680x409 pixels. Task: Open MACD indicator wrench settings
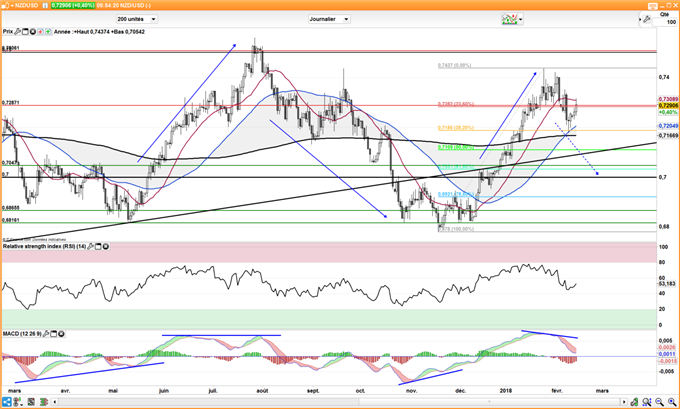46,334
